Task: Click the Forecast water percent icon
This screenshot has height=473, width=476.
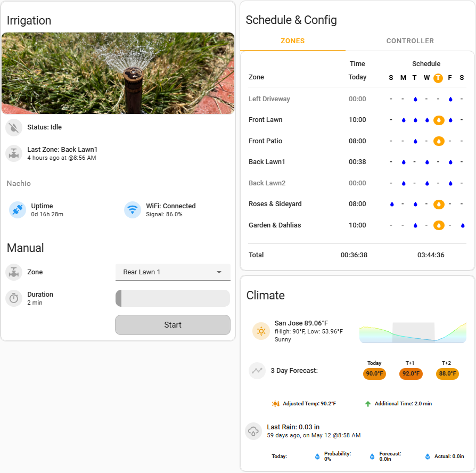Action: pos(372,456)
